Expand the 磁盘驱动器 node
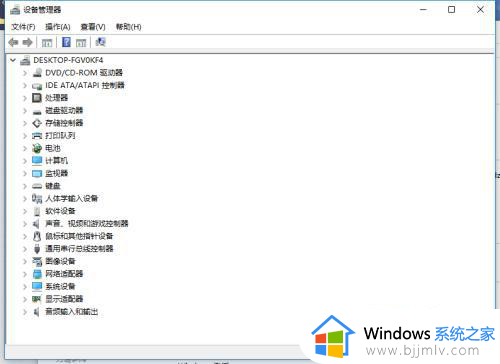The width and height of the screenshot is (500, 364). 25,111
